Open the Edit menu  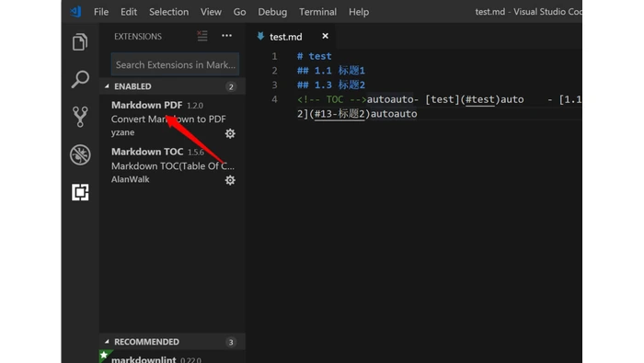129,12
